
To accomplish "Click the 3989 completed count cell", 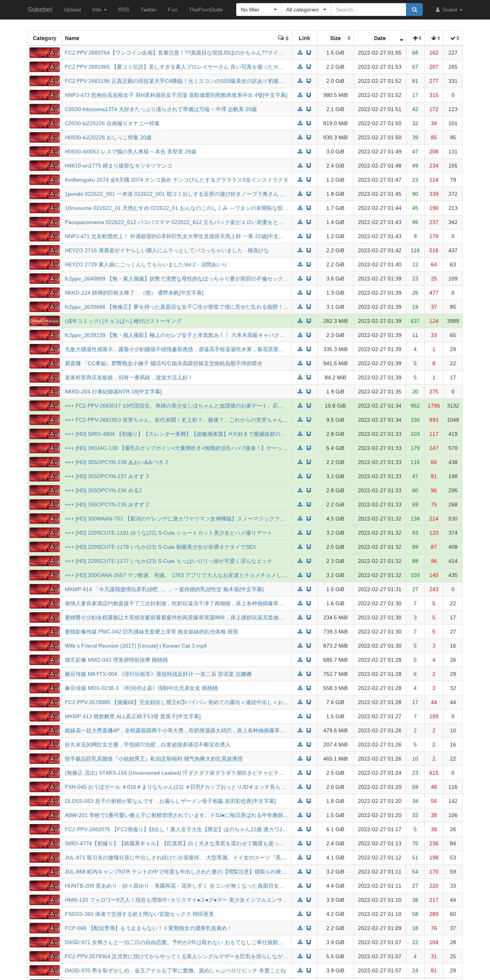I will [453, 321].
